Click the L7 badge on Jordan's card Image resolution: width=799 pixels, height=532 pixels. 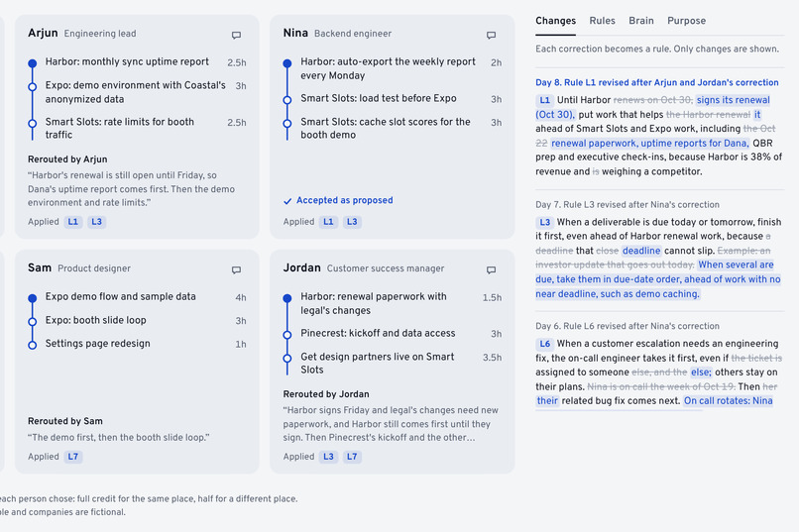coord(352,457)
